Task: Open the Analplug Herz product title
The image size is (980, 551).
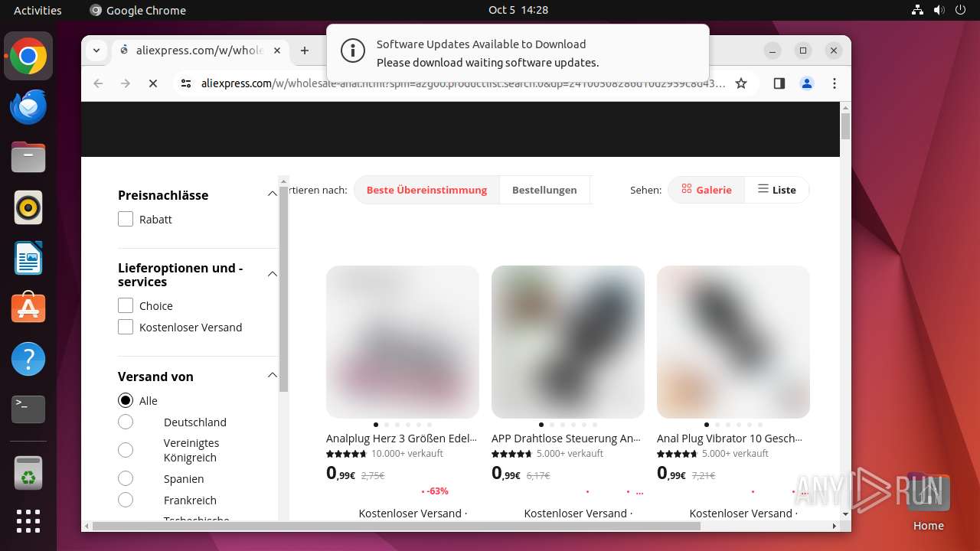Action: (401, 439)
